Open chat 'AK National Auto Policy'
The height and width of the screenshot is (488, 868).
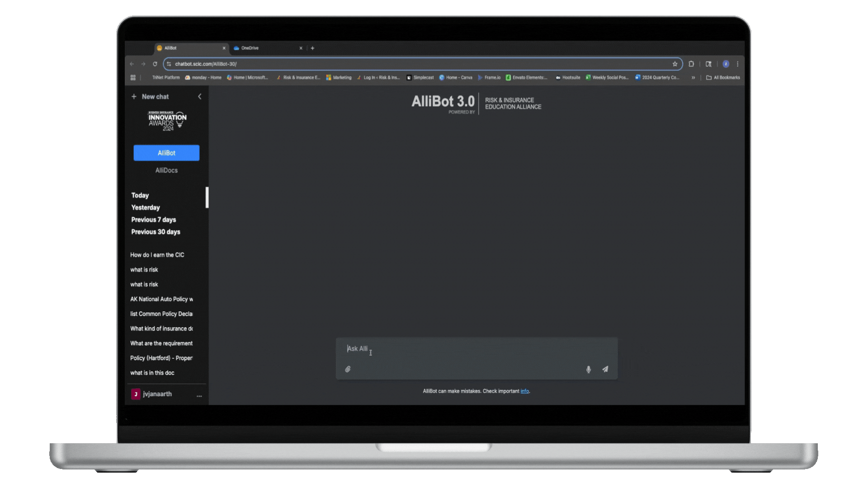pyautogui.click(x=161, y=299)
